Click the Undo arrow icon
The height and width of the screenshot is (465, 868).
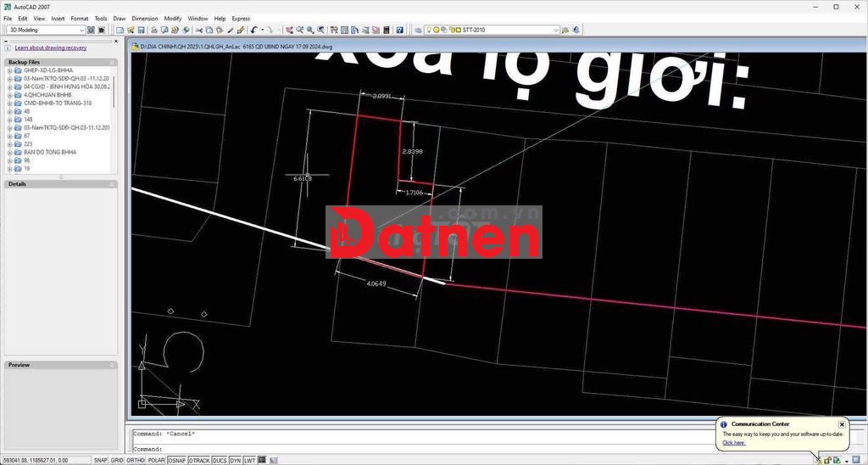point(253,30)
